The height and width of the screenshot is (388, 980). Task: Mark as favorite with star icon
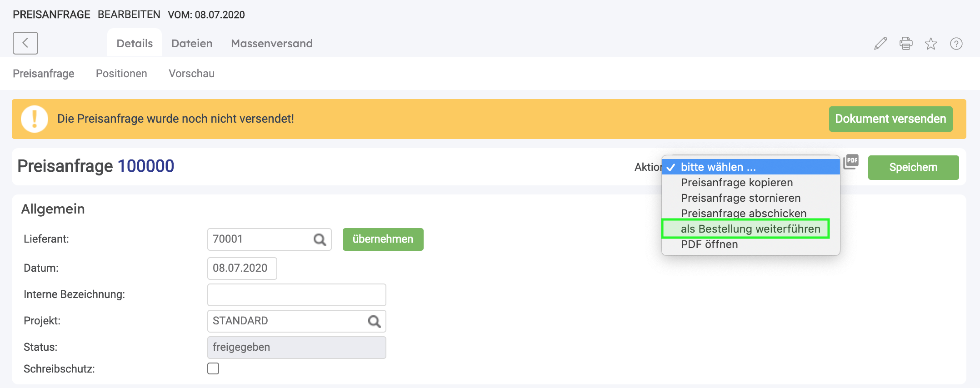click(x=930, y=44)
